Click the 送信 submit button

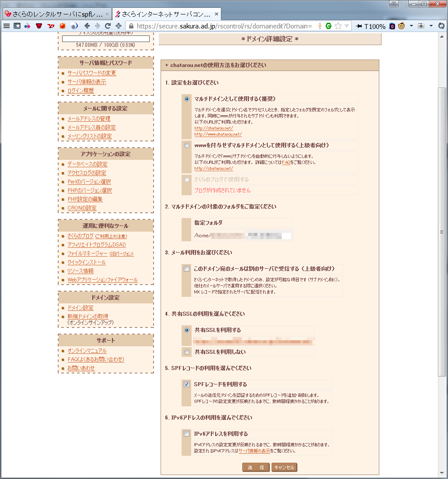click(256, 467)
